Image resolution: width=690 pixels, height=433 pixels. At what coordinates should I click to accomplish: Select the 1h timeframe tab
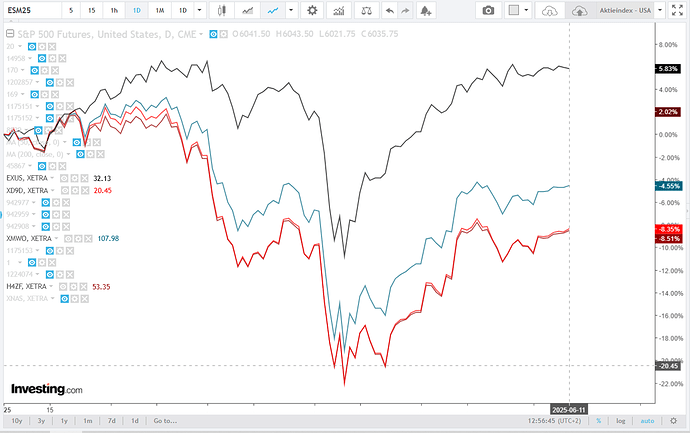(x=114, y=10)
